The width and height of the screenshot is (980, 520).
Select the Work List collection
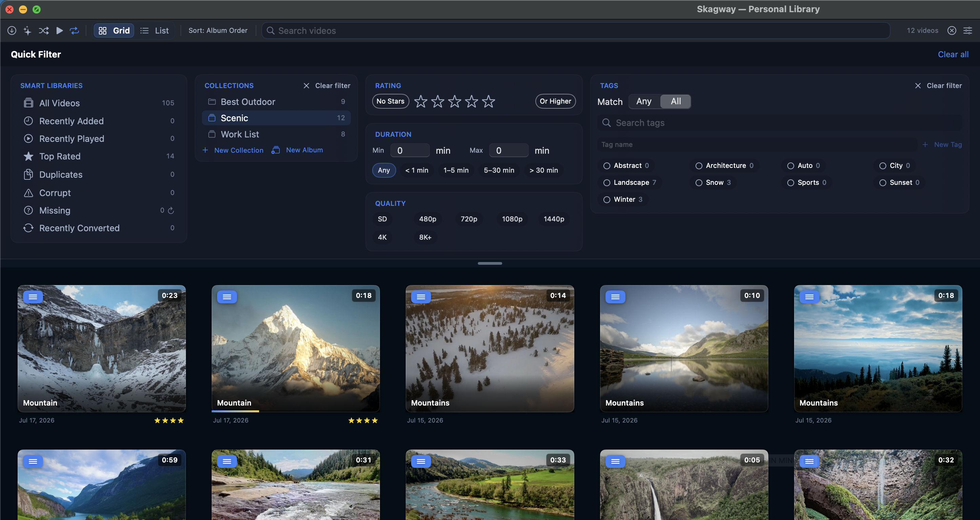tap(276, 134)
